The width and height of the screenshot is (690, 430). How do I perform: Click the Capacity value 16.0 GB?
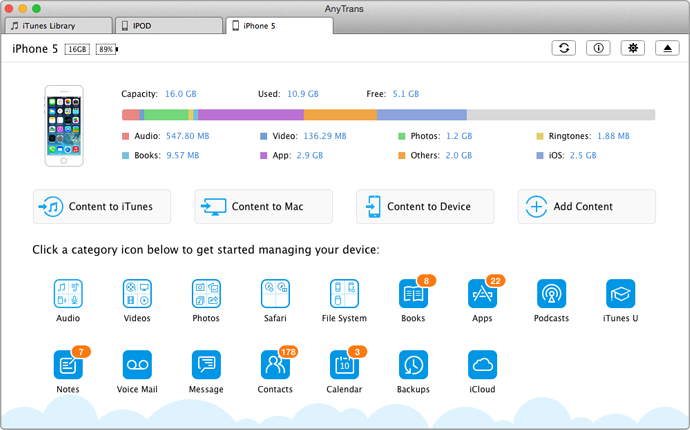(181, 94)
